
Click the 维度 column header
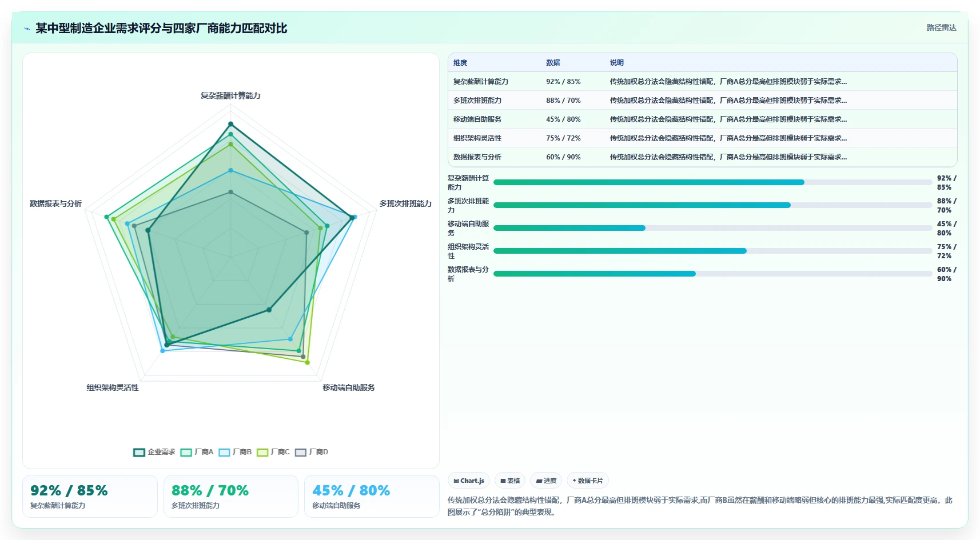460,63
